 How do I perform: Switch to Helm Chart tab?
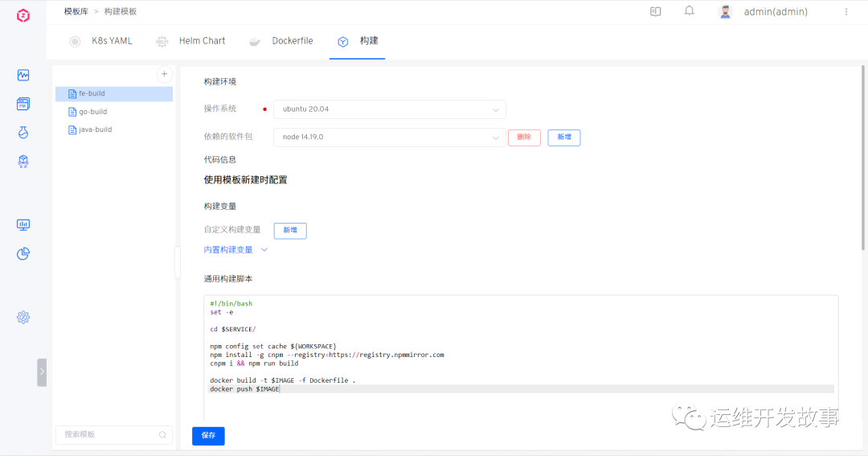click(x=191, y=41)
